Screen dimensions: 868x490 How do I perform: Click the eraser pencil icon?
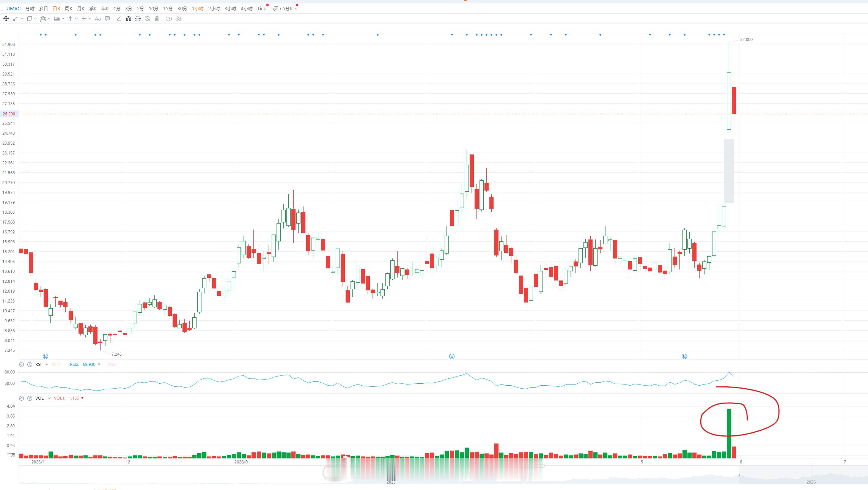(x=119, y=19)
